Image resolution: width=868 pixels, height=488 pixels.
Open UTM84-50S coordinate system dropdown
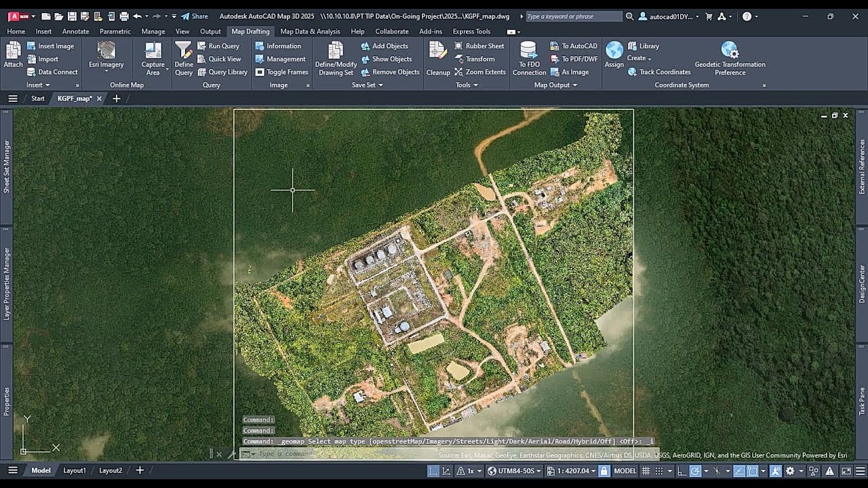pos(515,471)
